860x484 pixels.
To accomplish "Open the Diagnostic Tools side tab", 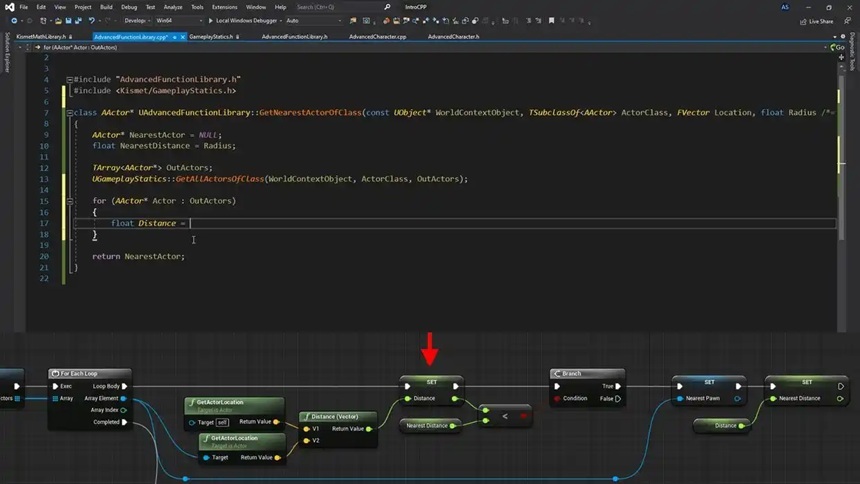I will (x=852, y=52).
